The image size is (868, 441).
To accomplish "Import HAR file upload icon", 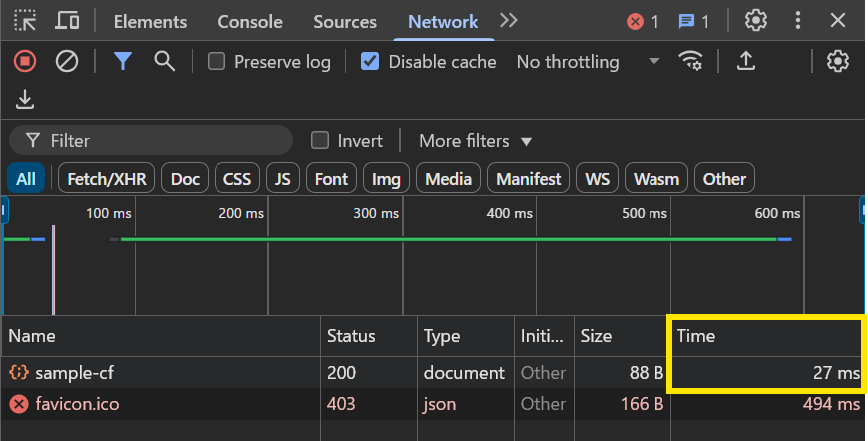I will tap(745, 61).
